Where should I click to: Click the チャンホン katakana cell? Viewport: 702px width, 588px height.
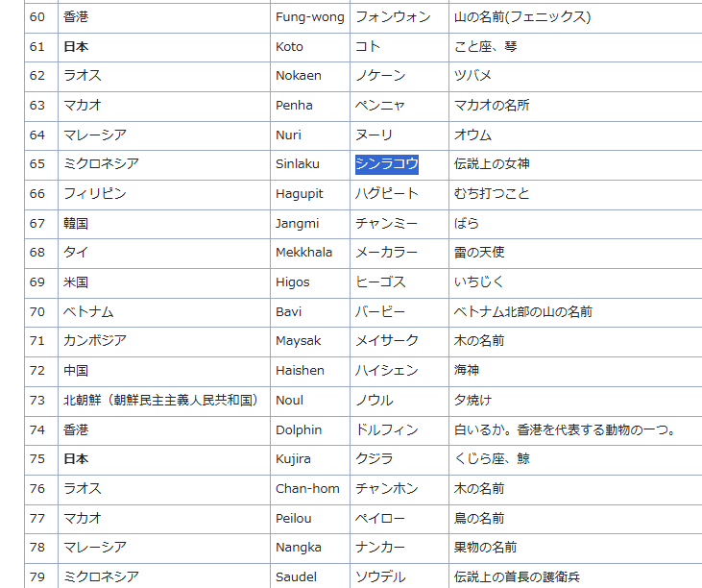[387, 489]
